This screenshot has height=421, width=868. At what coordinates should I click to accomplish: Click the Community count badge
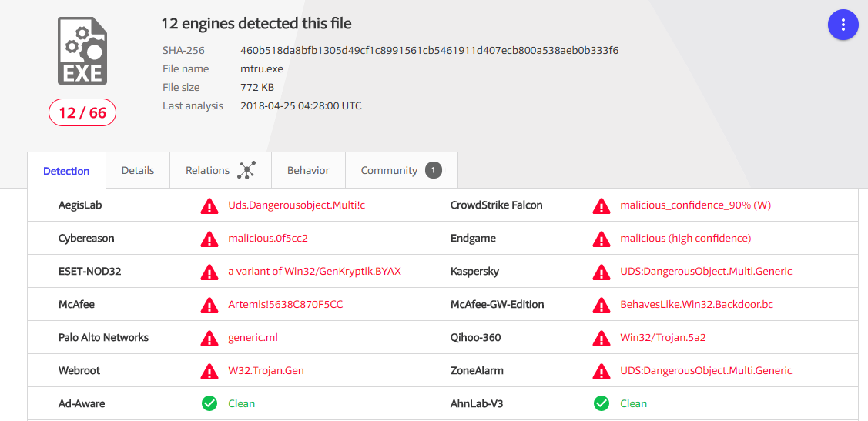click(x=434, y=170)
